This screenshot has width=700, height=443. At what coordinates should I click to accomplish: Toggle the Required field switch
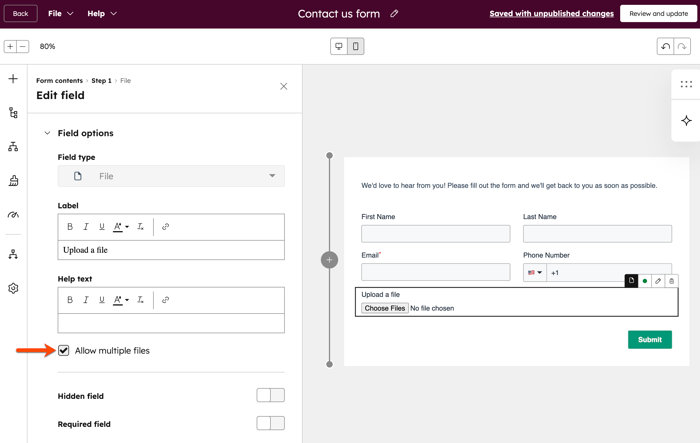(x=270, y=424)
